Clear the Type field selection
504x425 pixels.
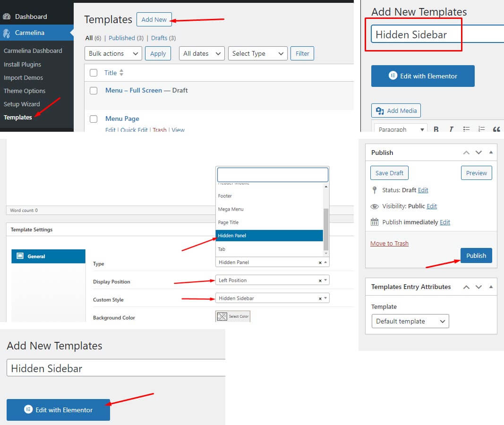320,263
